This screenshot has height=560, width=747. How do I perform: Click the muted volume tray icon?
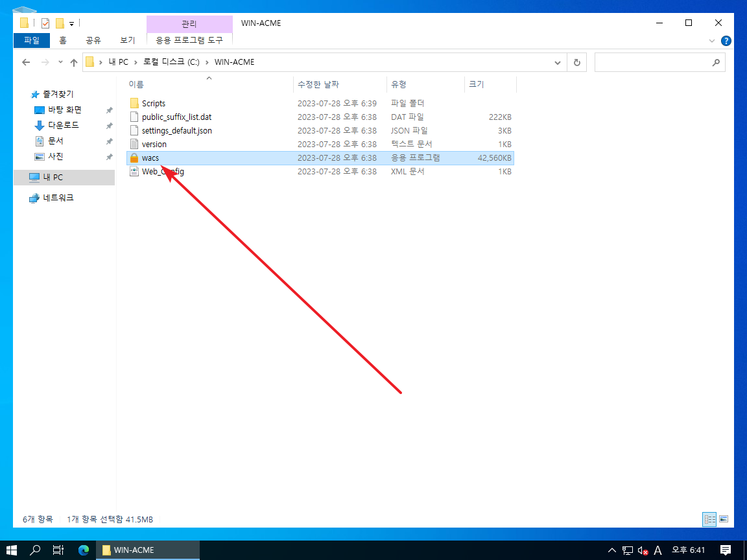click(643, 550)
